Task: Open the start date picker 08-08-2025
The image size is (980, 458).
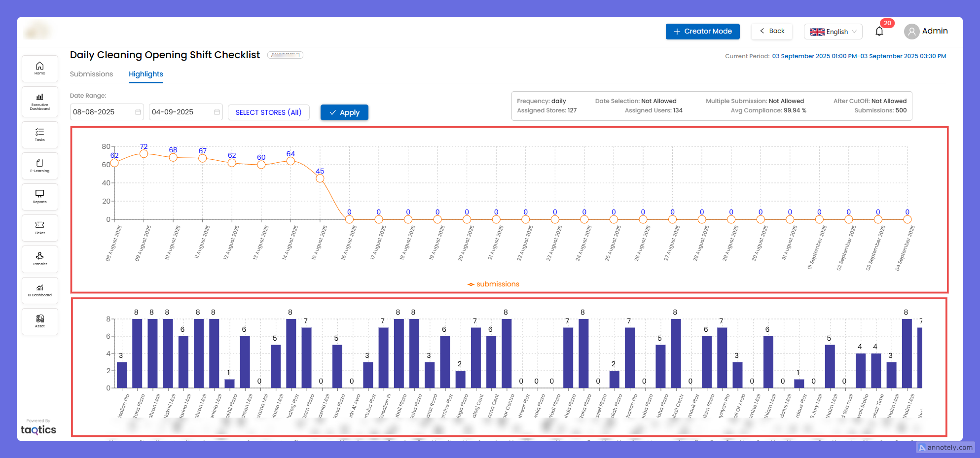Action: [x=107, y=112]
